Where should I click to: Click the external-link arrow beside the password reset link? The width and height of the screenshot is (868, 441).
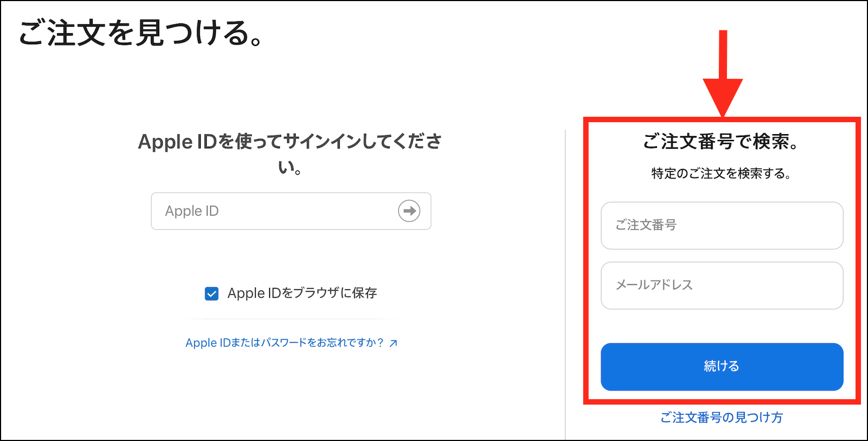393,343
